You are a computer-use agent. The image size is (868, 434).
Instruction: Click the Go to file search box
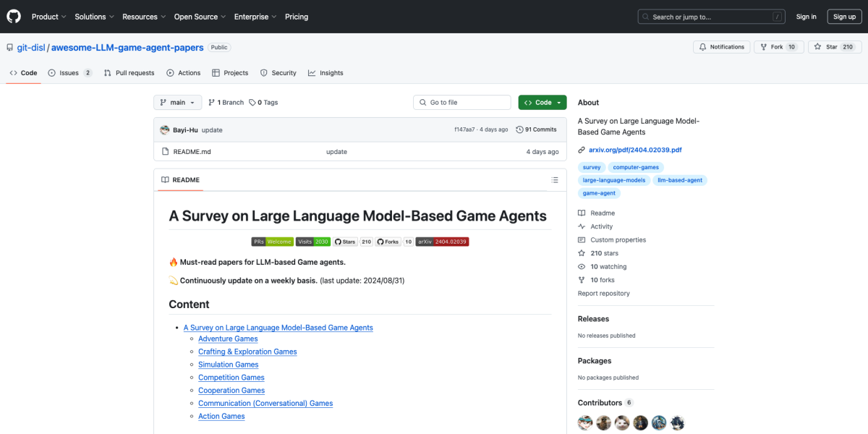point(461,102)
